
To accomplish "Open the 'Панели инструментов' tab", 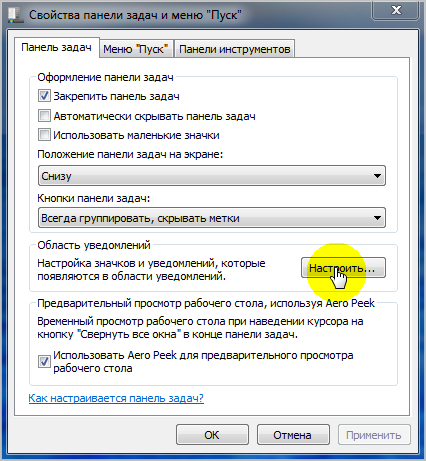I will pos(235,49).
